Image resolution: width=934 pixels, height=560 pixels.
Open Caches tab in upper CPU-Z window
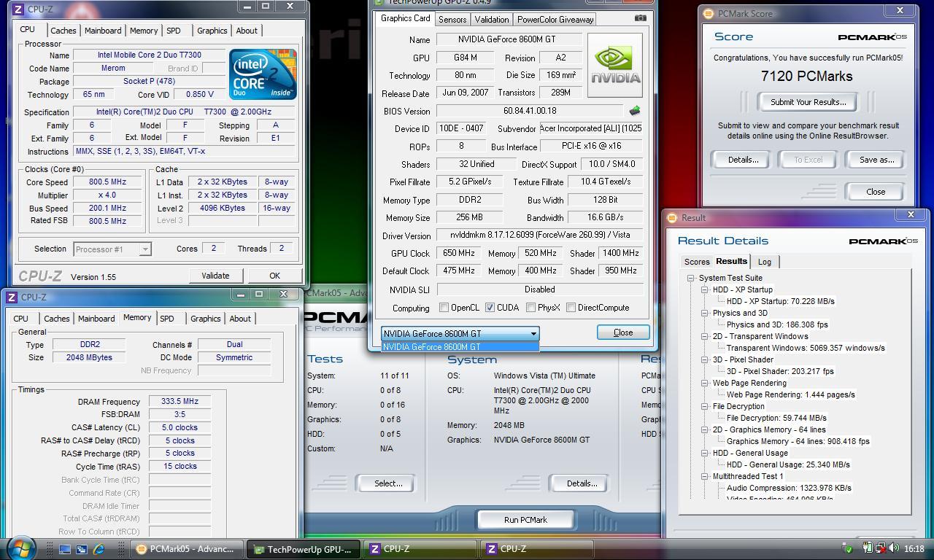(x=63, y=31)
